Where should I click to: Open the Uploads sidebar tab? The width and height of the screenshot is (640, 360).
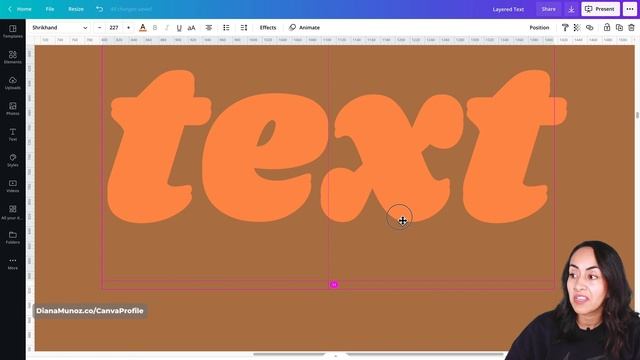[x=13, y=83]
